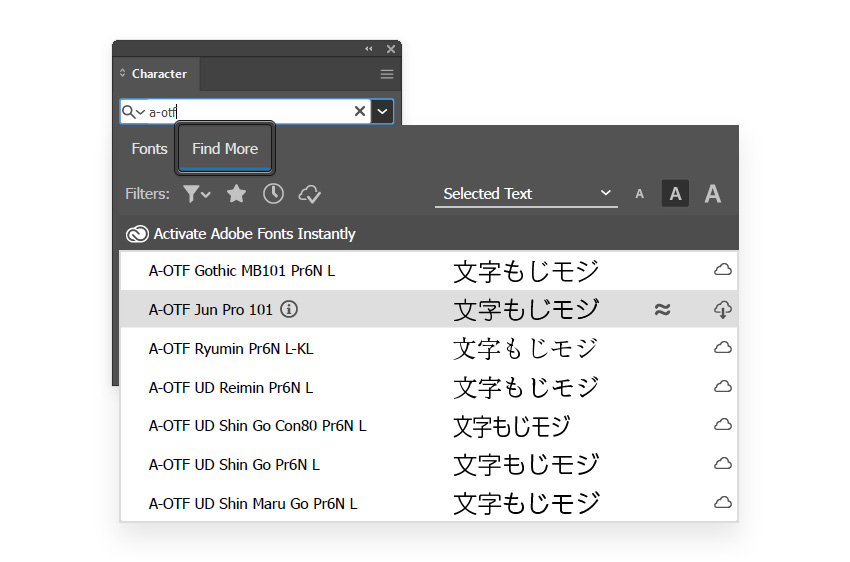Activate A-OTF Gothic MB101 Pr6N L cloud icon

(723, 269)
